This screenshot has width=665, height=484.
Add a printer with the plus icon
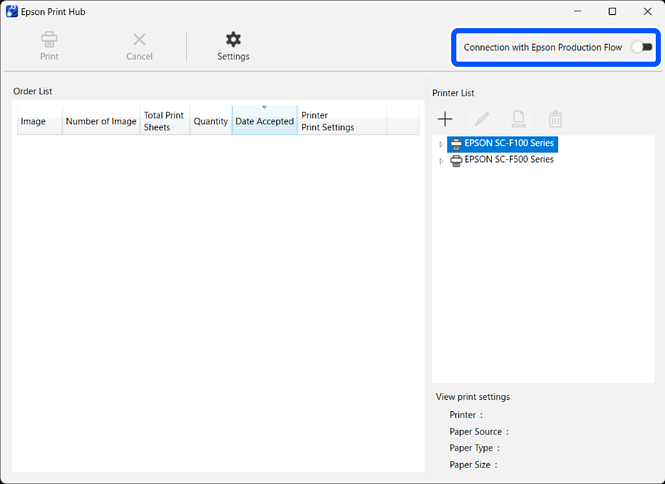[x=445, y=119]
